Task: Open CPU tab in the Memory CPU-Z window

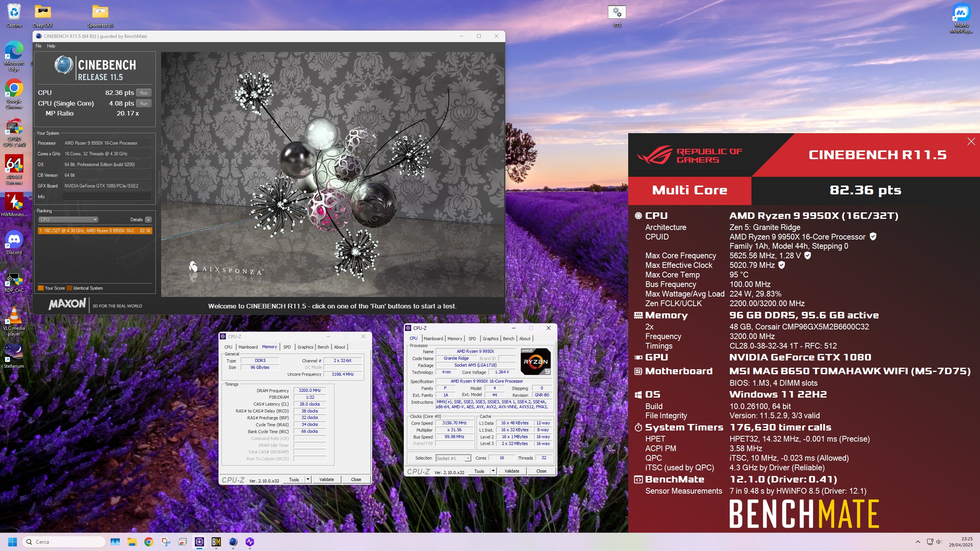Action: tap(228, 347)
